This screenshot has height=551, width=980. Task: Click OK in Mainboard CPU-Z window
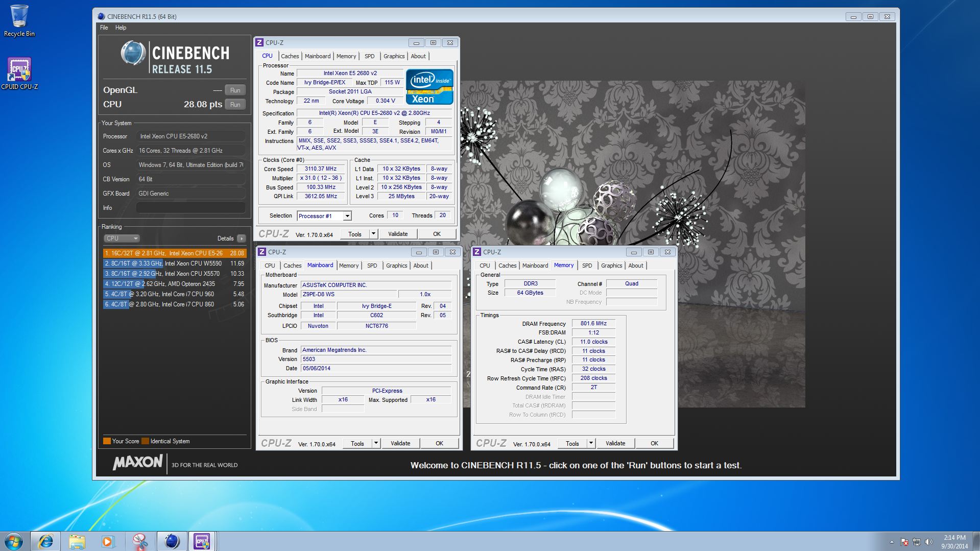point(439,443)
